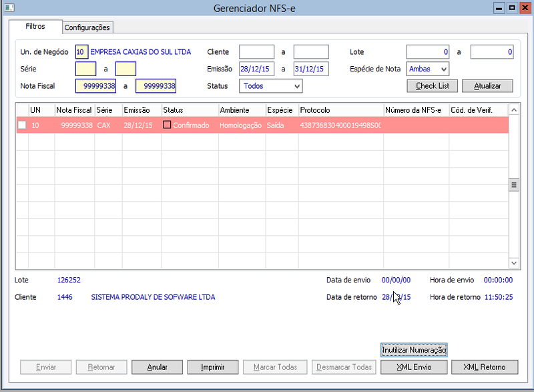Tick the checkbox for nota 99999338 row
Screen dimensions: 534x392
coord(22,125)
